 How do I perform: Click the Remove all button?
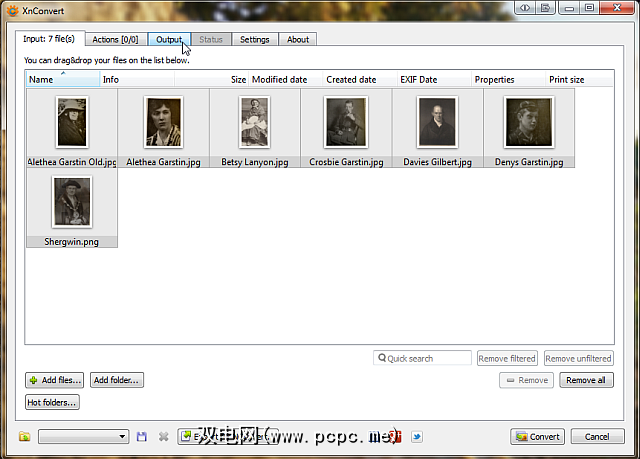point(586,380)
